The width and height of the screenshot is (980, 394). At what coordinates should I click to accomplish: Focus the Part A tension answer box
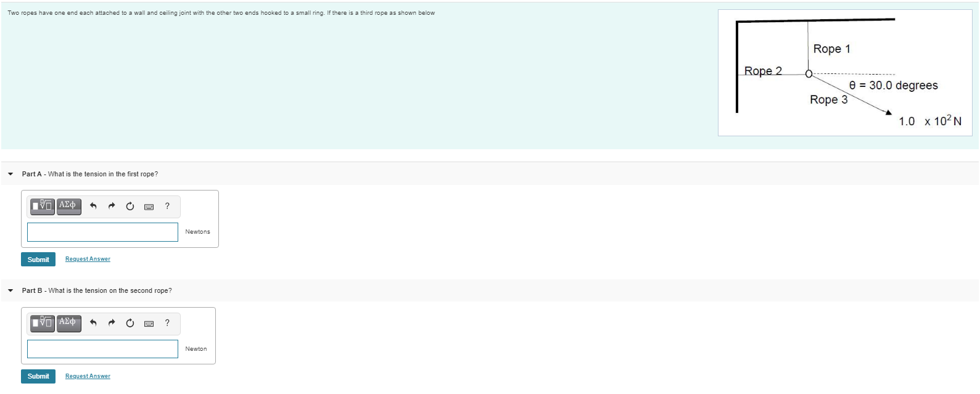pyautogui.click(x=102, y=232)
